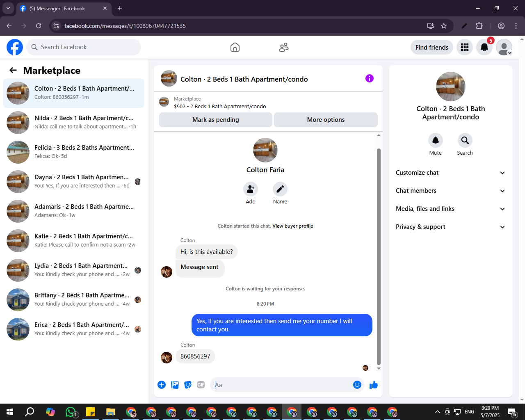Open the Friends icon in top navigation
This screenshot has height=420, width=525.
[284, 47]
